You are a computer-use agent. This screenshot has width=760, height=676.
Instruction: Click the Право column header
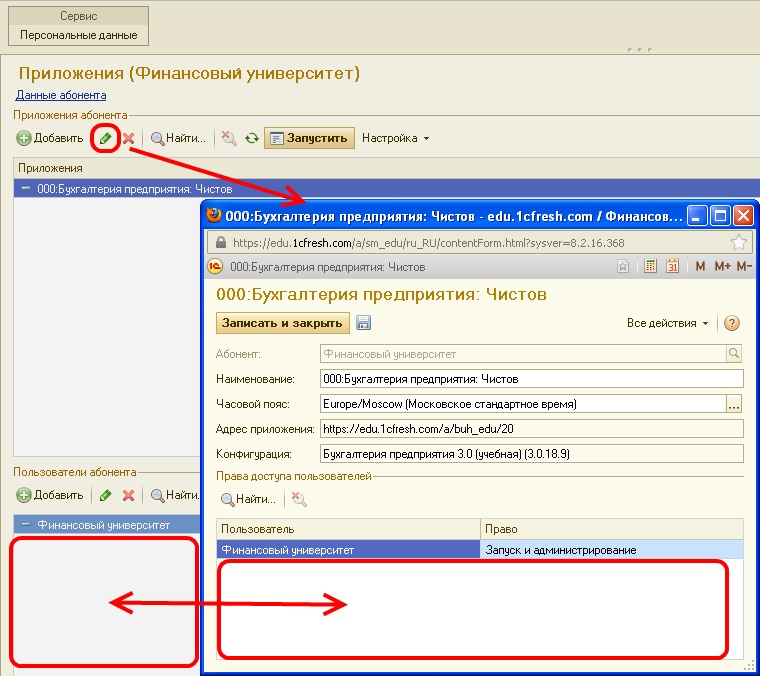[x=612, y=529]
